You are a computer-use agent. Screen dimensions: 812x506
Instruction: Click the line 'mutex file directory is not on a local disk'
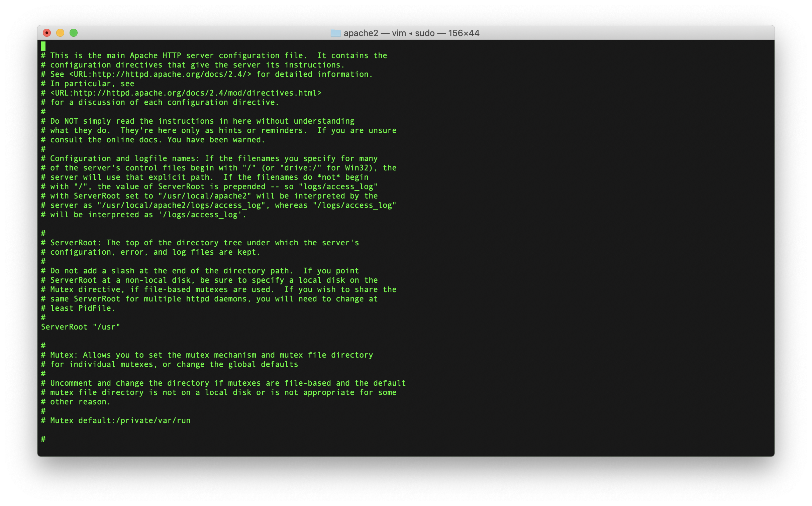[x=219, y=393]
